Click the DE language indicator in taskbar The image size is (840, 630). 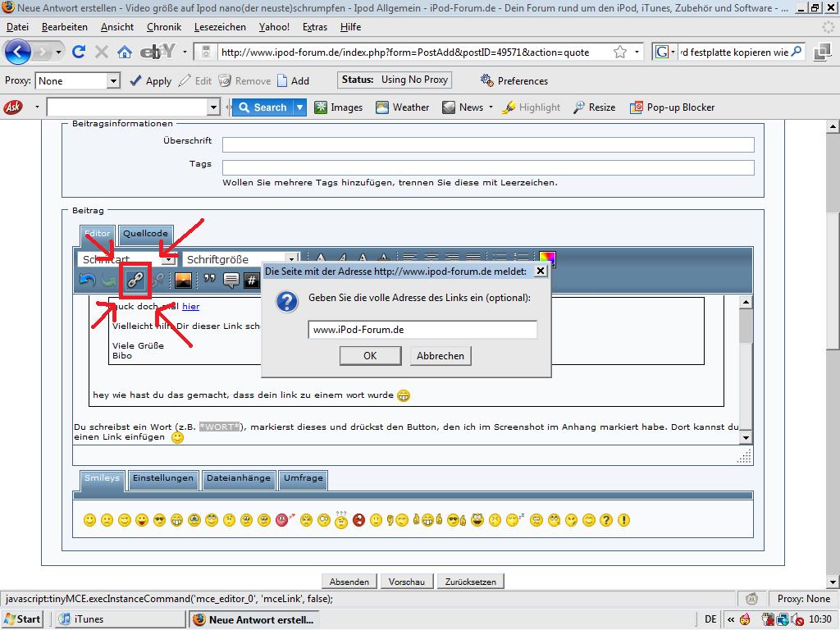710,619
